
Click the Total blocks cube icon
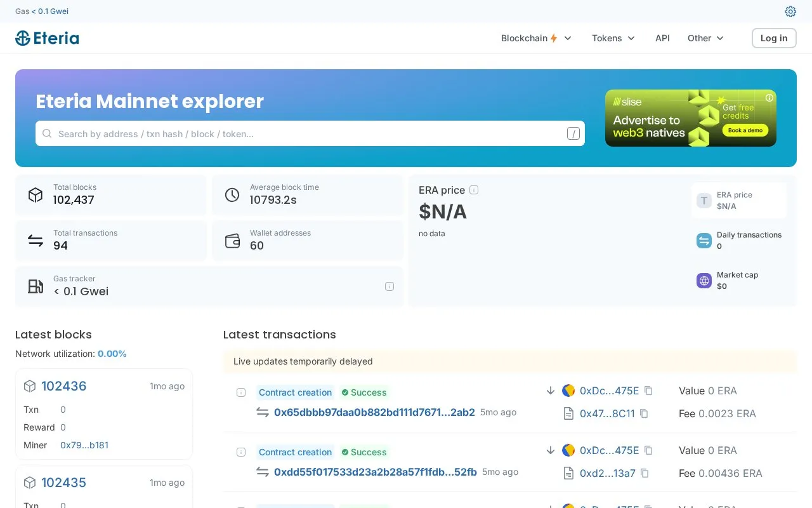point(36,195)
